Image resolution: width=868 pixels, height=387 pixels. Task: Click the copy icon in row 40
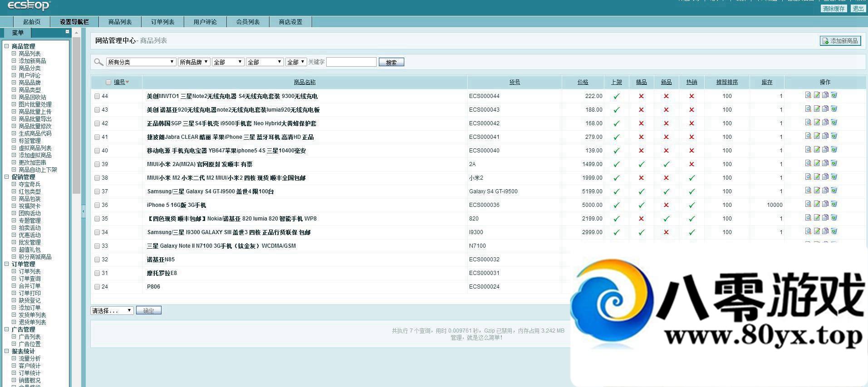(x=825, y=150)
